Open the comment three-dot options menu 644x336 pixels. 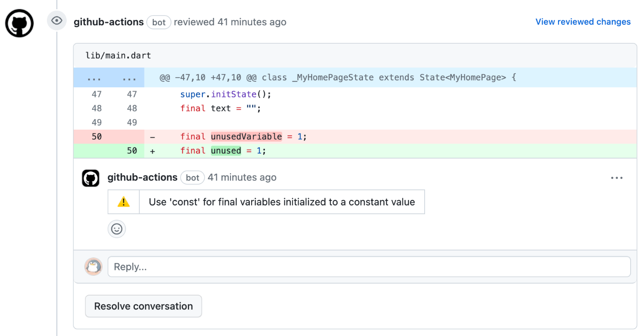[x=616, y=178]
